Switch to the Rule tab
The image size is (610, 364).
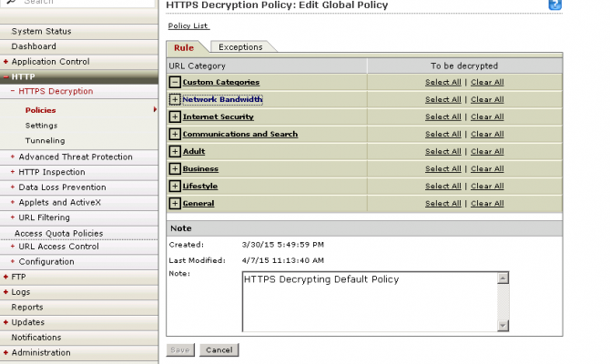pos(184,47)
